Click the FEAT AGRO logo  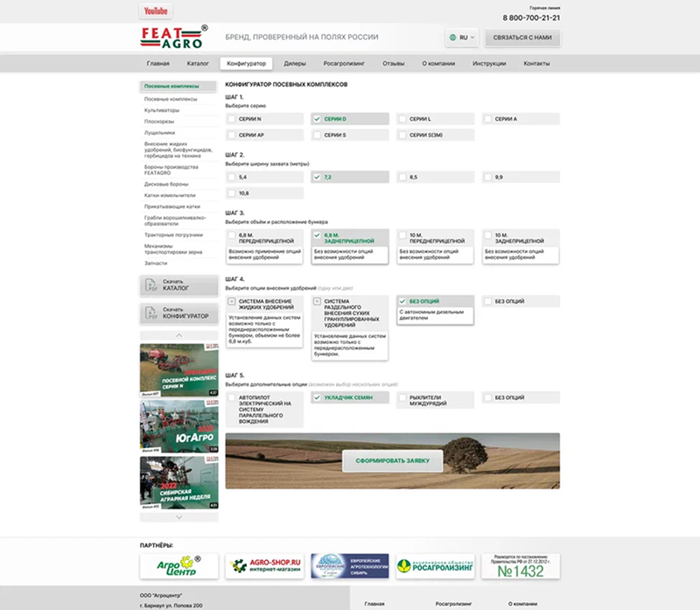(x=173, y=38)
